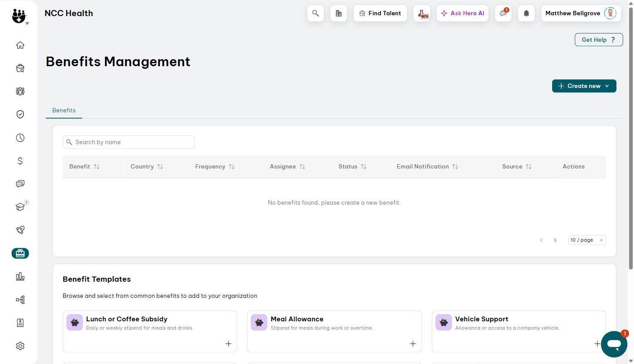Click the Vehicle Support title

pos(482,319)
